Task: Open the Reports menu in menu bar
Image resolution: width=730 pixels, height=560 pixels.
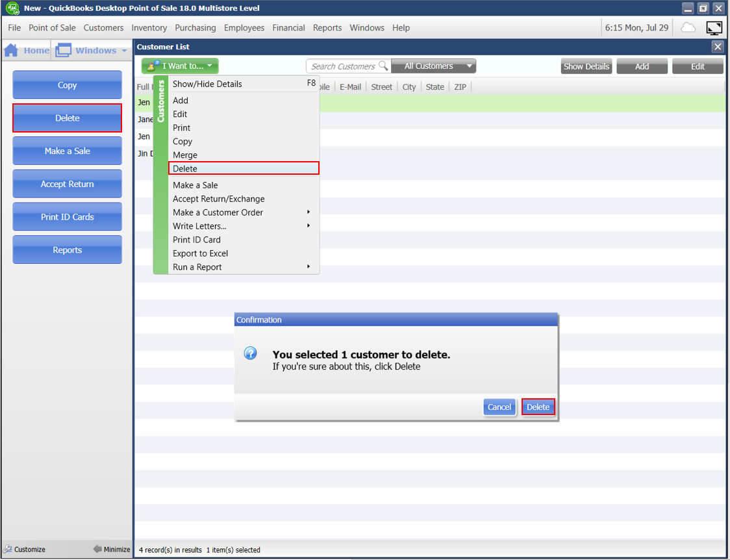Action: point(327,28)
